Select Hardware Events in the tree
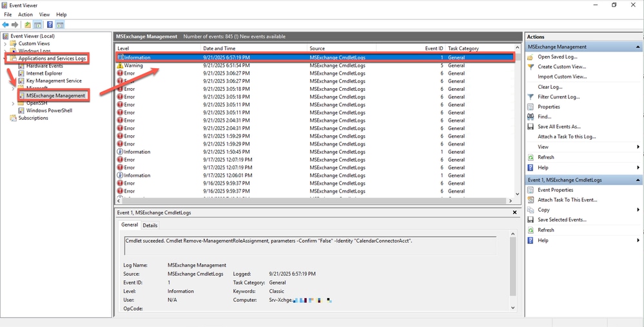644x327 pixels. click(x=44, y=66)
